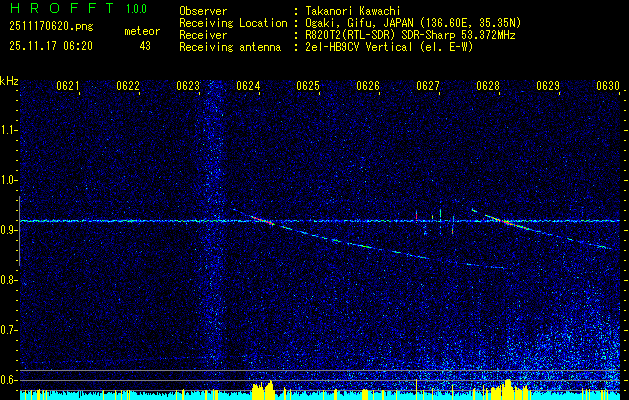Click the R820T2(RTL-SDR) receiver text
The image size is (629, 400).
[x=410, y=35]
